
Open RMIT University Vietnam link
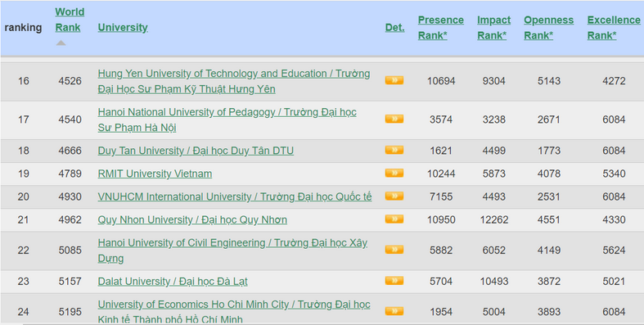155,174
